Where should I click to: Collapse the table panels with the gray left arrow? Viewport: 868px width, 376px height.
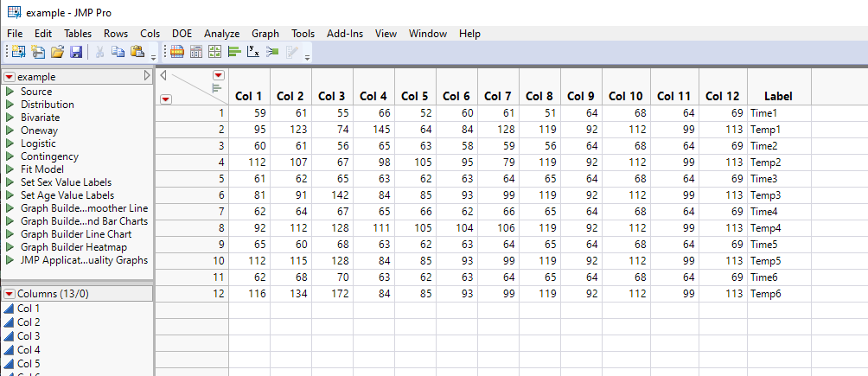(164, 76)
